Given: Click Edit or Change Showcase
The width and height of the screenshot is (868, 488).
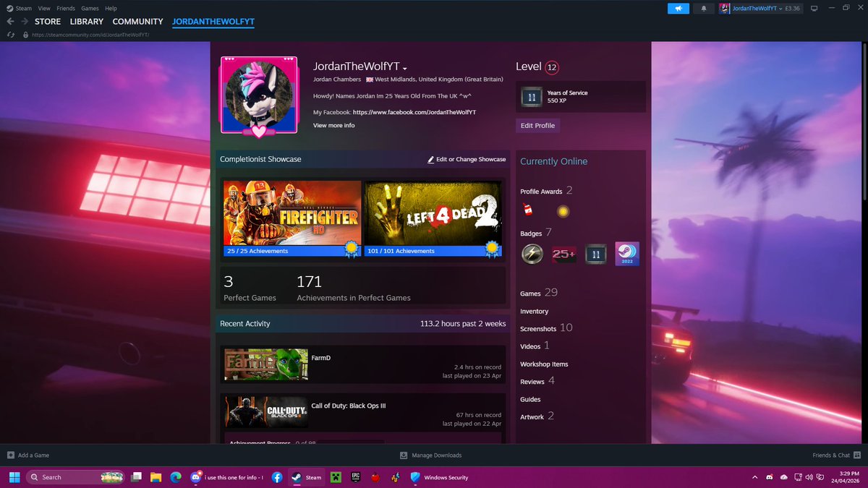Looking at the screenshot, I should coord(467,159).
